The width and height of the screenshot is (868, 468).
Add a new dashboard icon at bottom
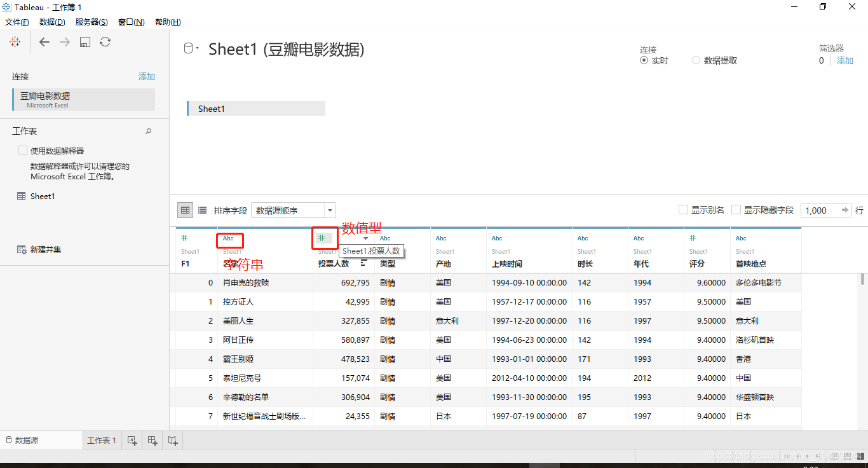pyautogui.click(x=152, y=440)
